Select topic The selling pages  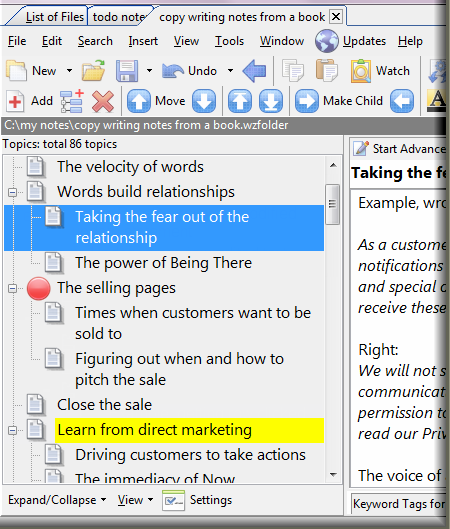click(116, 288)
